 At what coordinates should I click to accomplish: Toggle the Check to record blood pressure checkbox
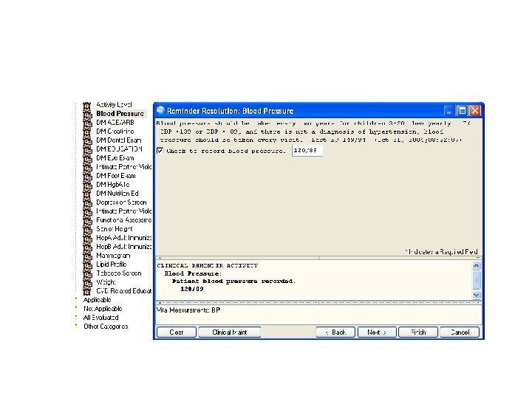pyautogui.click(x=160, y=151)
